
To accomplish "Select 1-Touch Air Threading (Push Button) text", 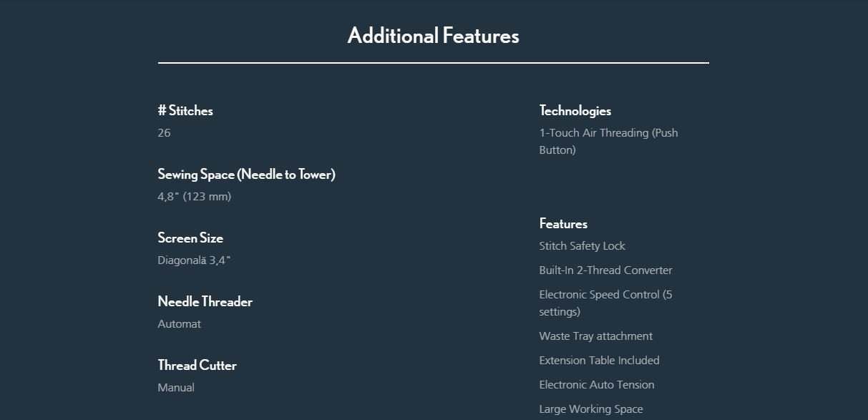I will [609, 142].
